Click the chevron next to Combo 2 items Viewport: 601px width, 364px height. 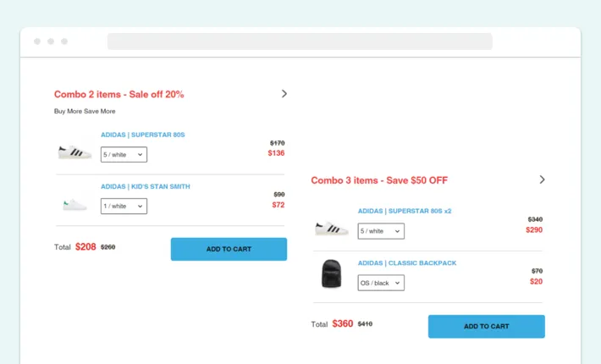[x=284, y=94]
